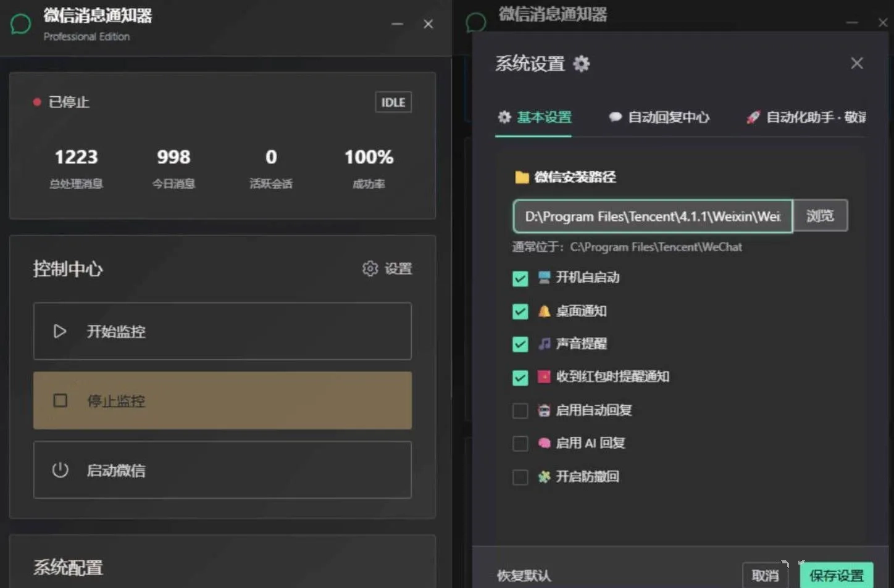The width and height of the screenshot is (894, 588).
Task: Click the monitor icon beside 开机自启动
Action: [543, 278]
